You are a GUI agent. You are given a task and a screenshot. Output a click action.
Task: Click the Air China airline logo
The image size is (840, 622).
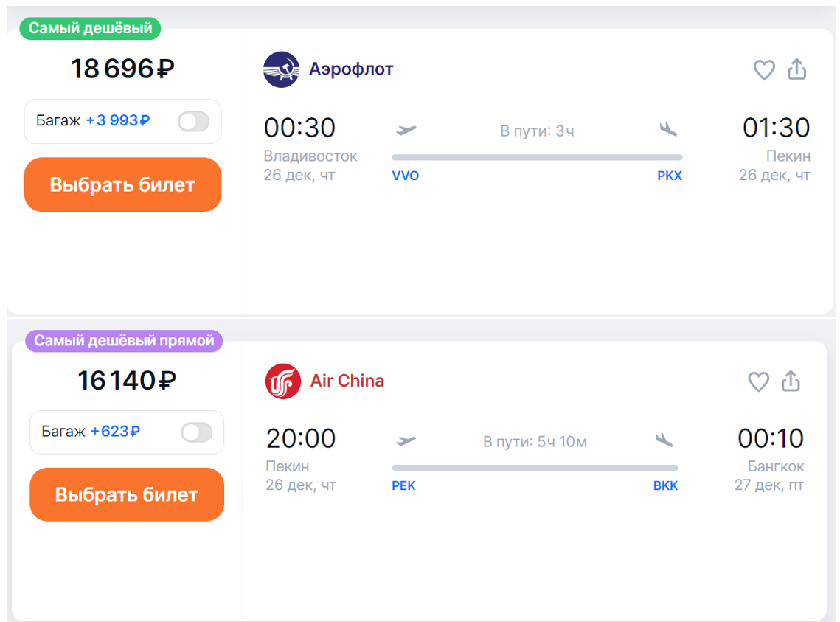click(x=283, y=381)
